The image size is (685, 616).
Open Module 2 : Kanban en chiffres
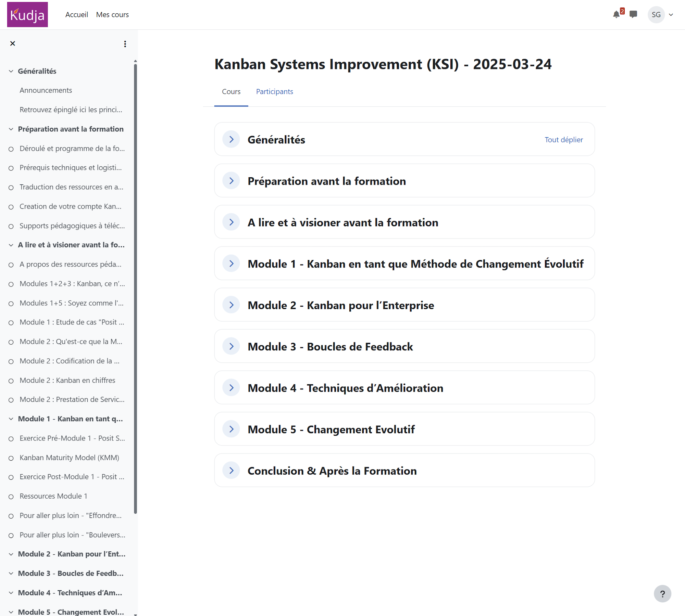[67, 380]
